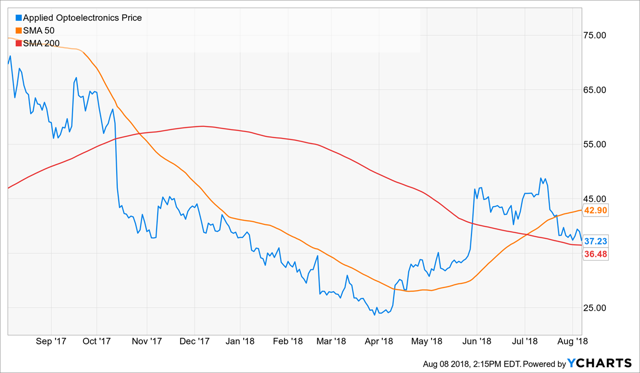Click the 45.00 y-axis label
The width and height of the screenshot is (640, 373).
point(595,199)
